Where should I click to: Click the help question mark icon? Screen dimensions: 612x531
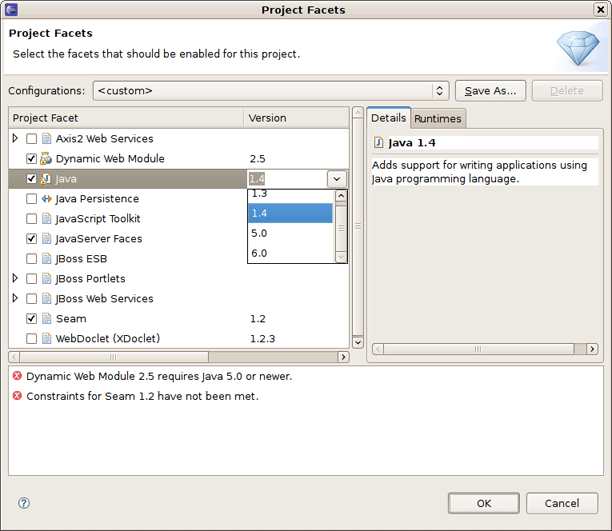[24, 503]
